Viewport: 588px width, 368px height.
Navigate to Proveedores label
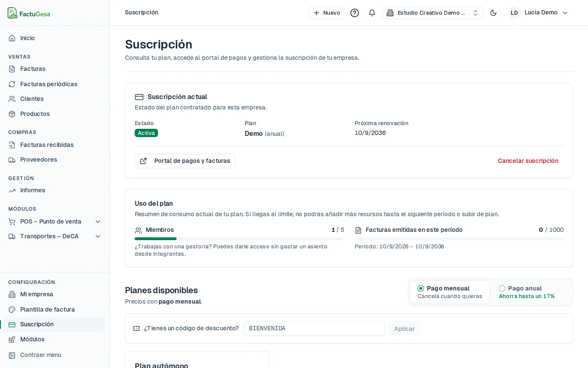click(39, 159)
